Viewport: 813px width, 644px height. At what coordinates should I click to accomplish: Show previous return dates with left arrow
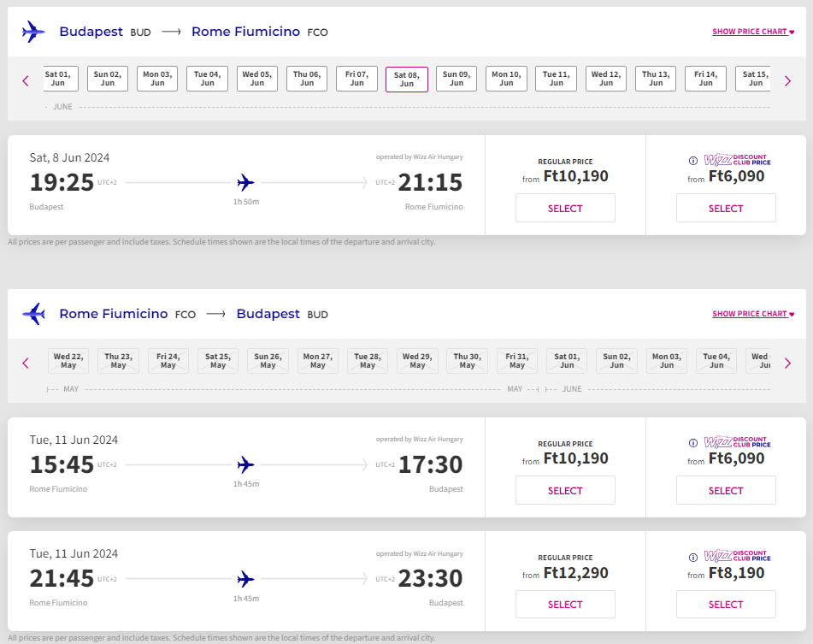pyautogui.click(x=26, y=363)
